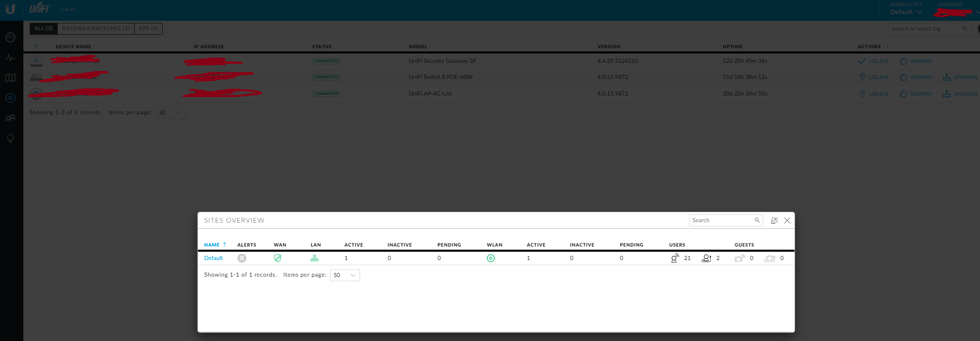Click the Ubiquiti U logo

coord(10,9)
